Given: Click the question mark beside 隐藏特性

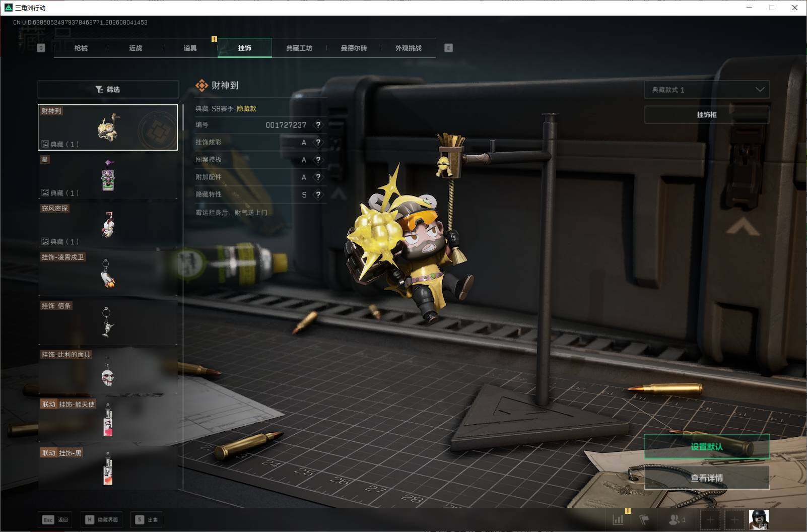Looking at the screenshot, I should pyautogui.click(x=318, y=195).
